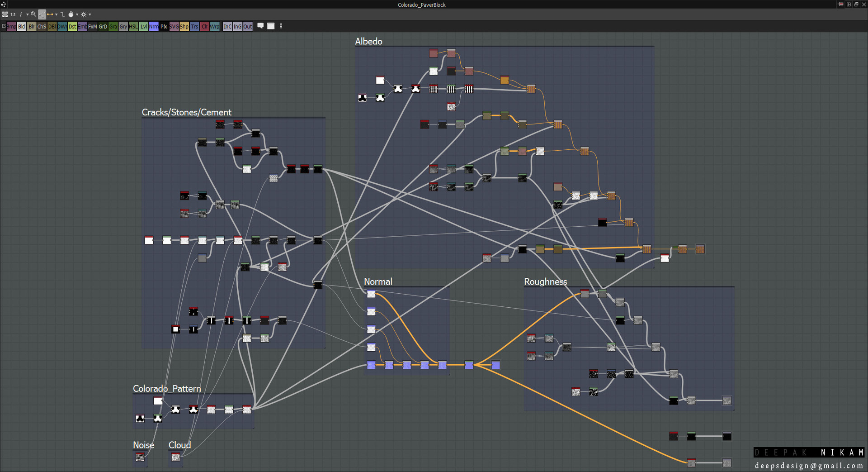This screenshot has width=868, height=472.
Task: Add a frame to the graph
Action: tap(271, 26)
